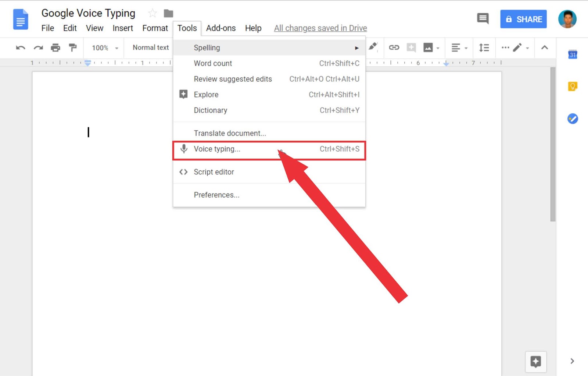Select Word count from Tools menu
Screen dimensions: 588x376
(x=269, y=63)
